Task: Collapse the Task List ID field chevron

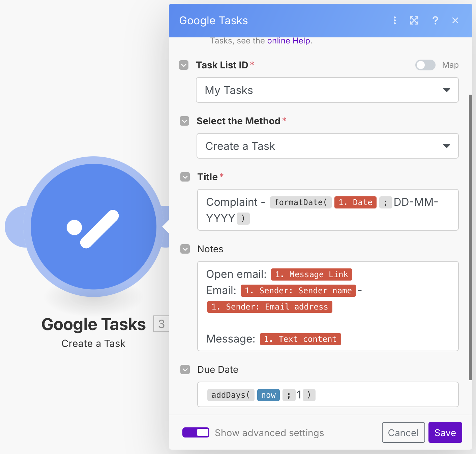Action: (x=184, y=65)
